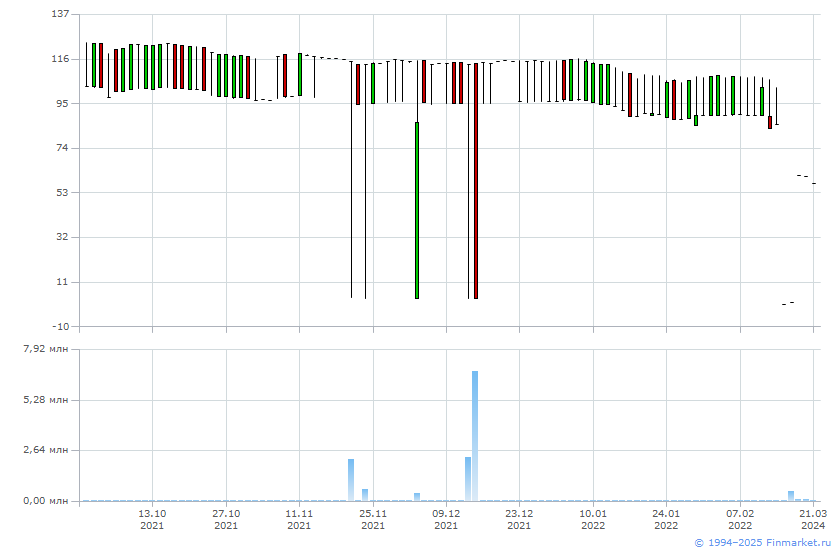The height and width of the screenshot is (550, 840).
Task: Click the tallest blue volume bar
Action: click(x=475, y=436)
